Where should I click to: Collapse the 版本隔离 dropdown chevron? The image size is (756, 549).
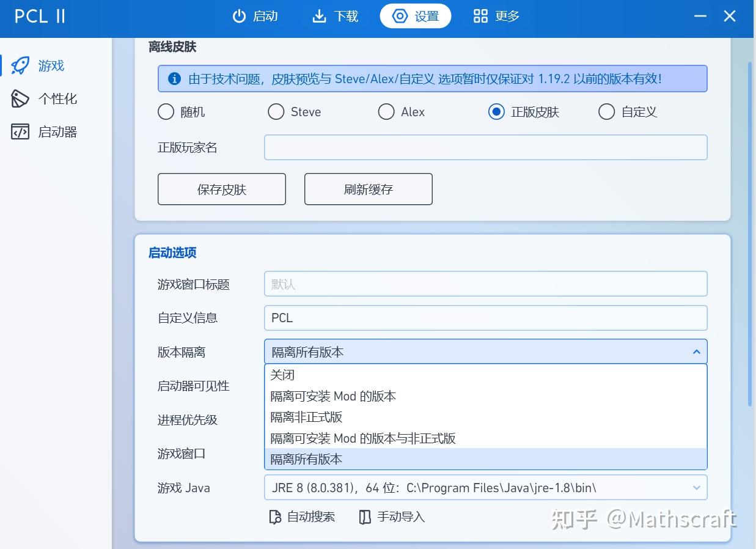696,352
